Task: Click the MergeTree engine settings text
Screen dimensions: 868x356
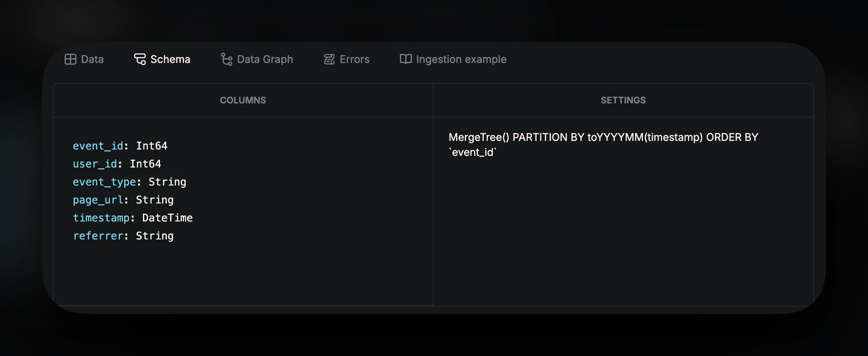Action: point(604,144)
